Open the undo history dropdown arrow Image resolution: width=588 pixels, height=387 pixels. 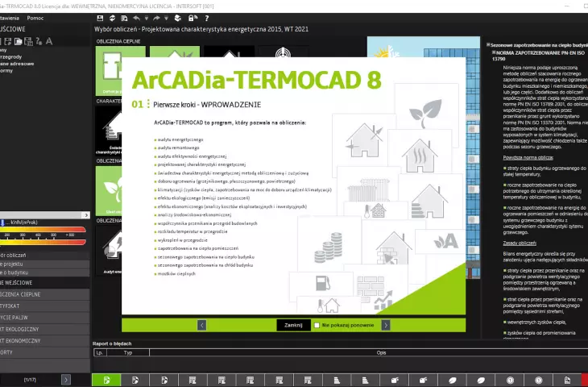point(147,18)
